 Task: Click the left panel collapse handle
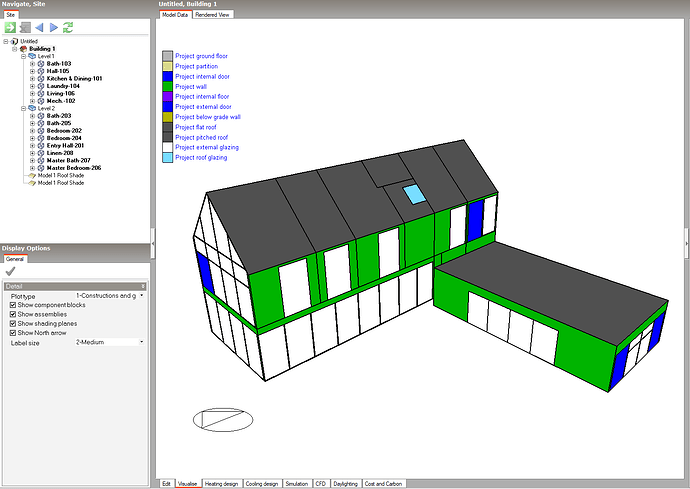point(153,243)
